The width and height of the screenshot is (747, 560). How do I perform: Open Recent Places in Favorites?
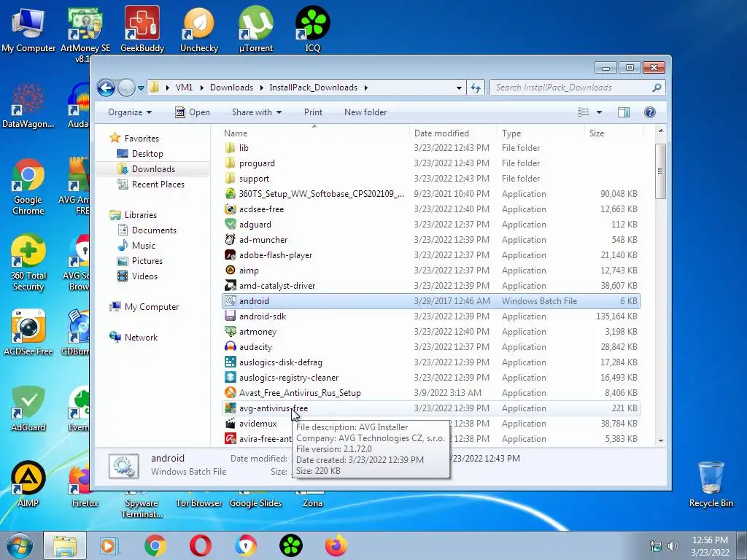pyautogui.click(x=158, y=184)
